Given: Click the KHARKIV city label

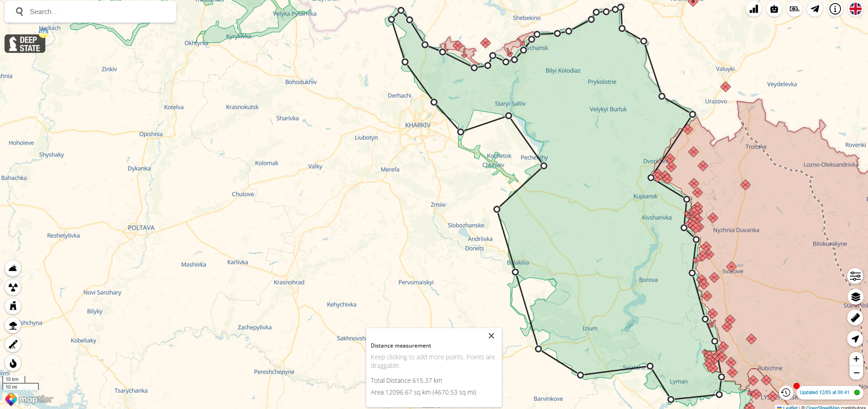Looking at the screenshot, I should point(418,125).
